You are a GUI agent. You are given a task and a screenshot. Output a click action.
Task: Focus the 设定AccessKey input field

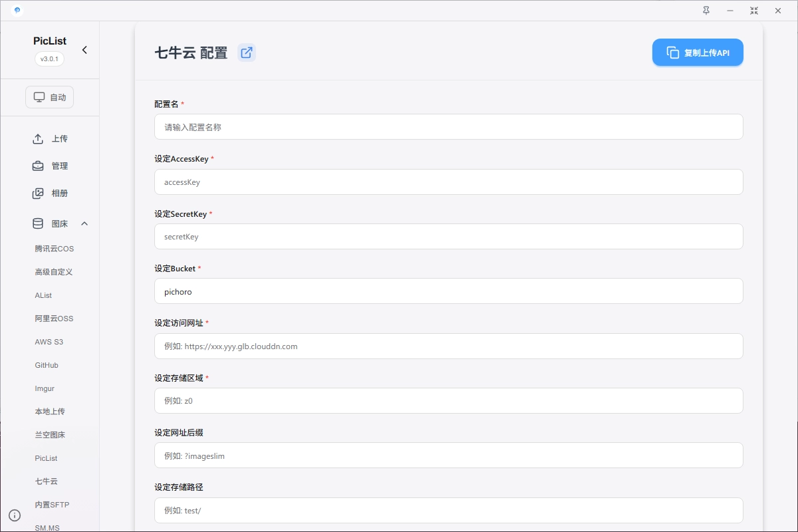(x=449, y=182)
